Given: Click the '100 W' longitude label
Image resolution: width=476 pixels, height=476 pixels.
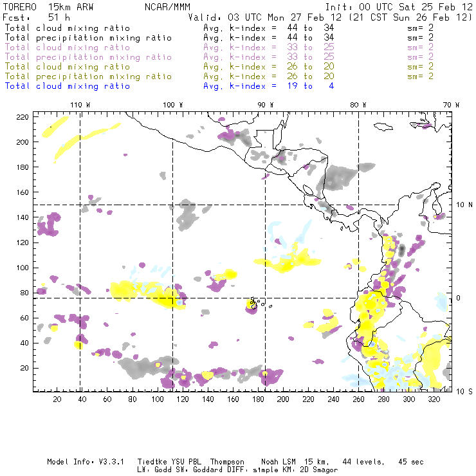Looking at the screenshot, I should click(x=173, y=105).
